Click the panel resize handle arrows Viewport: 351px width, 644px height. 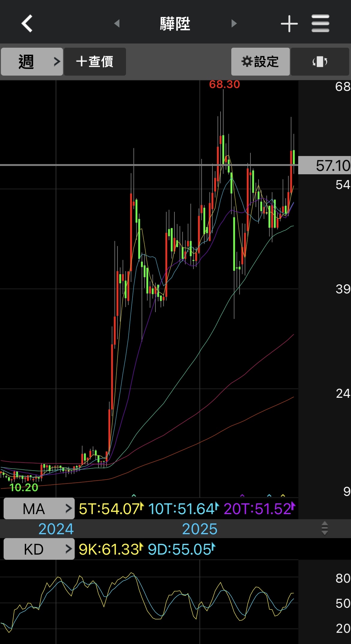[325, 528]
